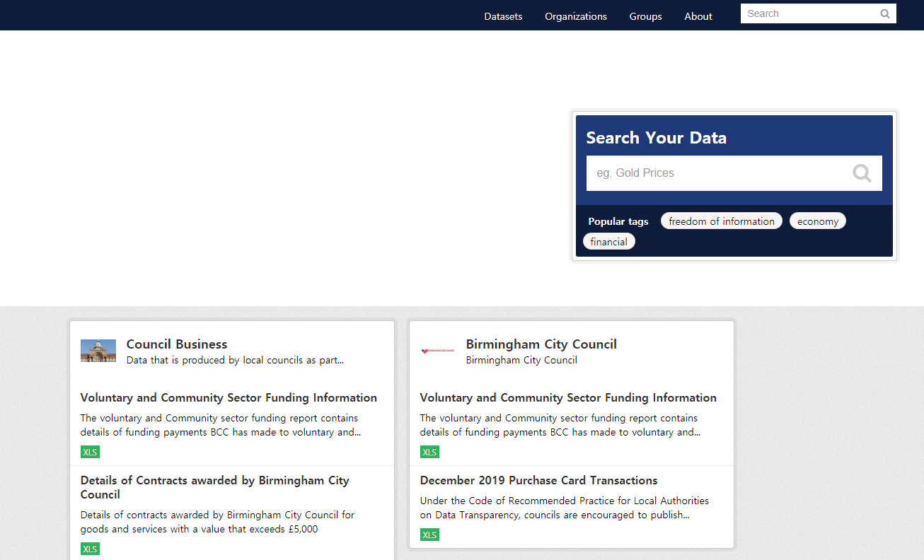Open December 2019 Purchase Card Transactions dataset
The image size is (924, 560).
coord(538,480)
